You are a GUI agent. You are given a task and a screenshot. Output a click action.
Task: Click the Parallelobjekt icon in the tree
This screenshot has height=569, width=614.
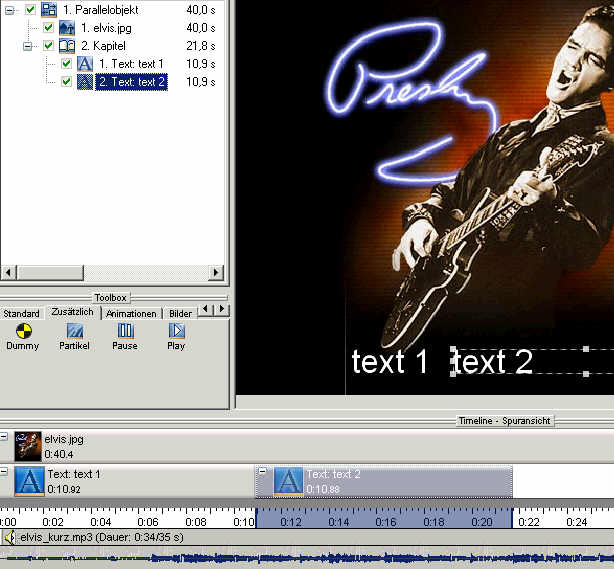(x=49, y=10)
